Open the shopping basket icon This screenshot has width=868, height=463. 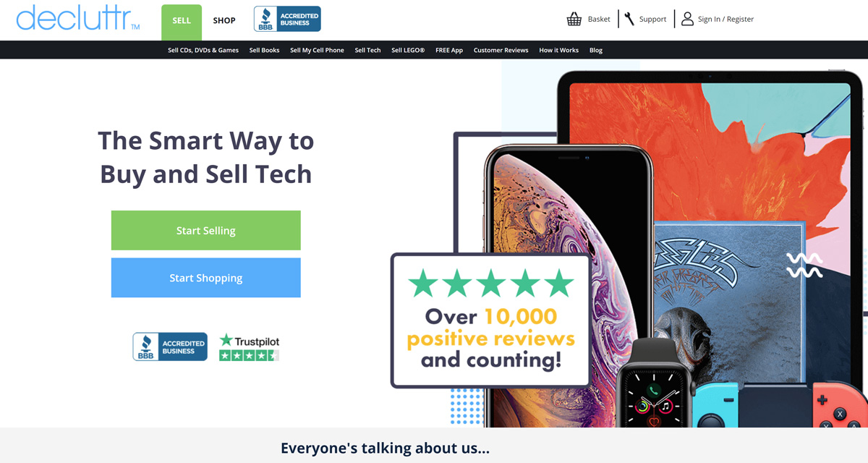574,20
